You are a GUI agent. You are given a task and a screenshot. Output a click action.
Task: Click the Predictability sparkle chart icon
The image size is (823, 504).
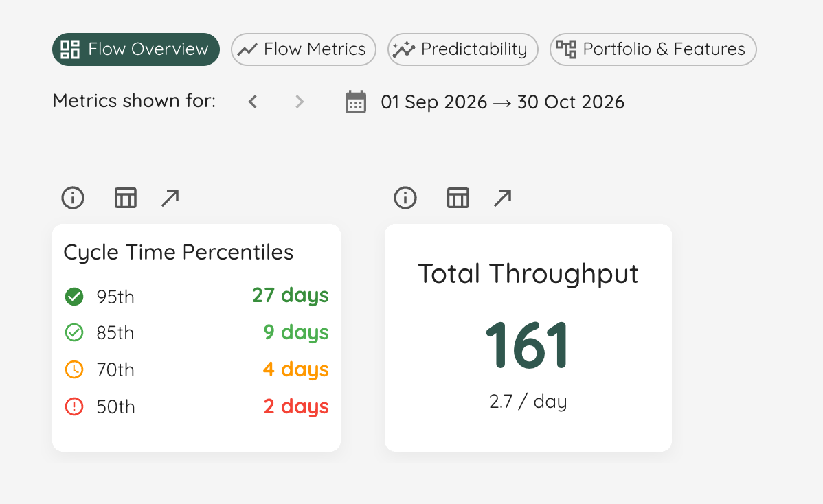(x=404, y=49)
